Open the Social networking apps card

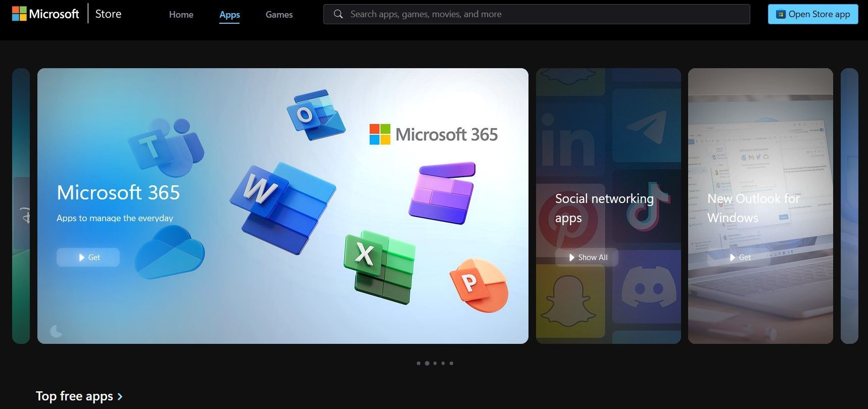(608, 206)
